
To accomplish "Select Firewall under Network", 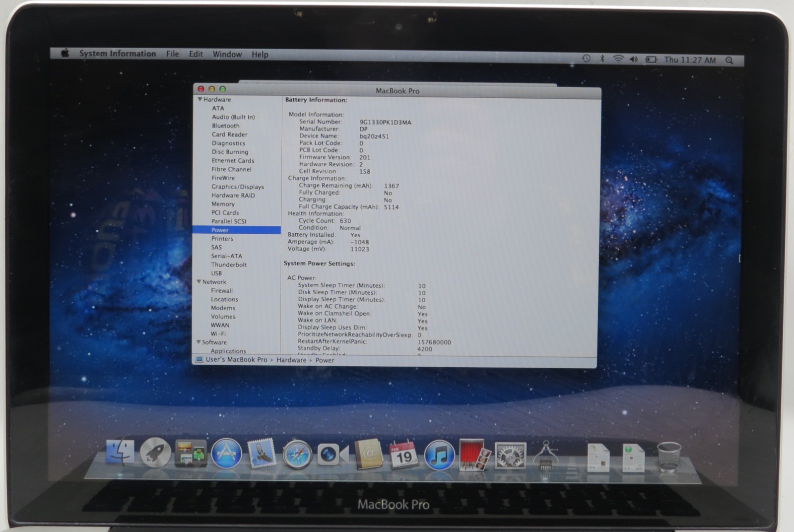I will point(221,290).
